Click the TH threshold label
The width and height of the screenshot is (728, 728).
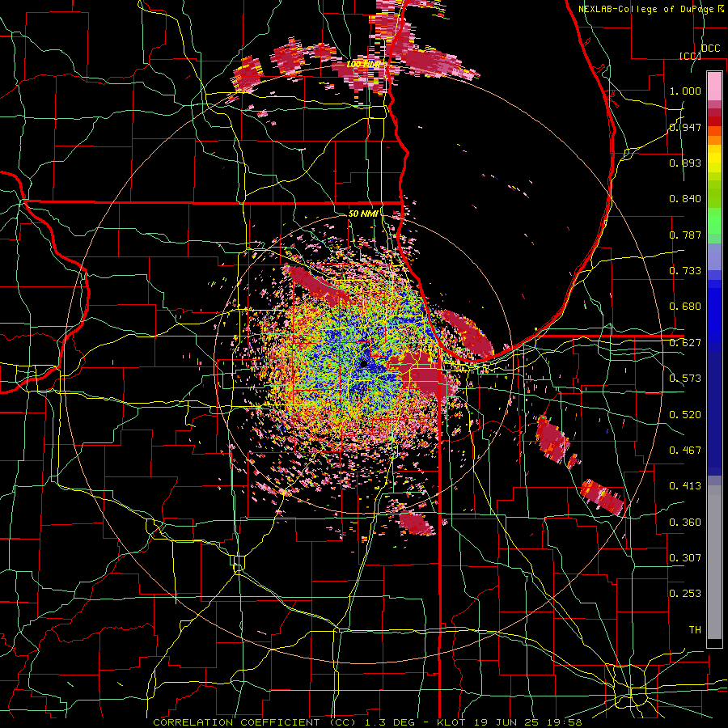coord(695,630)
